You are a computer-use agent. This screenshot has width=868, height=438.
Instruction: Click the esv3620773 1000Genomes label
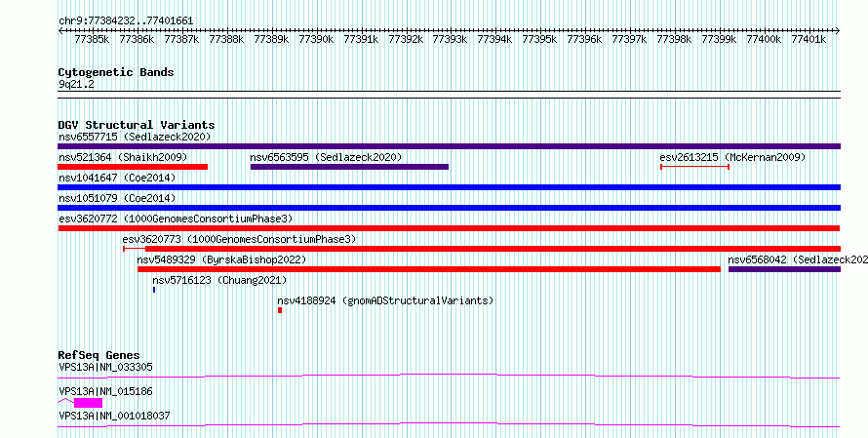[239, 239]
